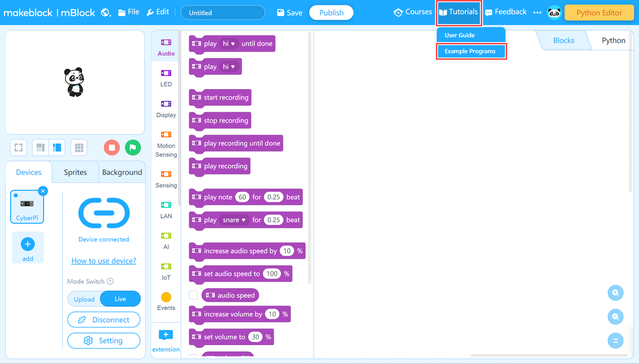This screenshot has height=364, width=639.
Task: Select the Events block category
Action: point(166,302)
